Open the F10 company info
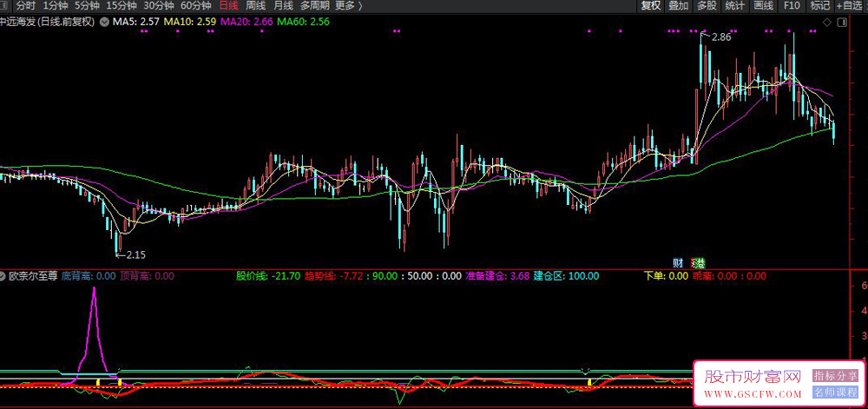This screenshot has height=409, width=868. pyautogui.click(x=791, y=6)
